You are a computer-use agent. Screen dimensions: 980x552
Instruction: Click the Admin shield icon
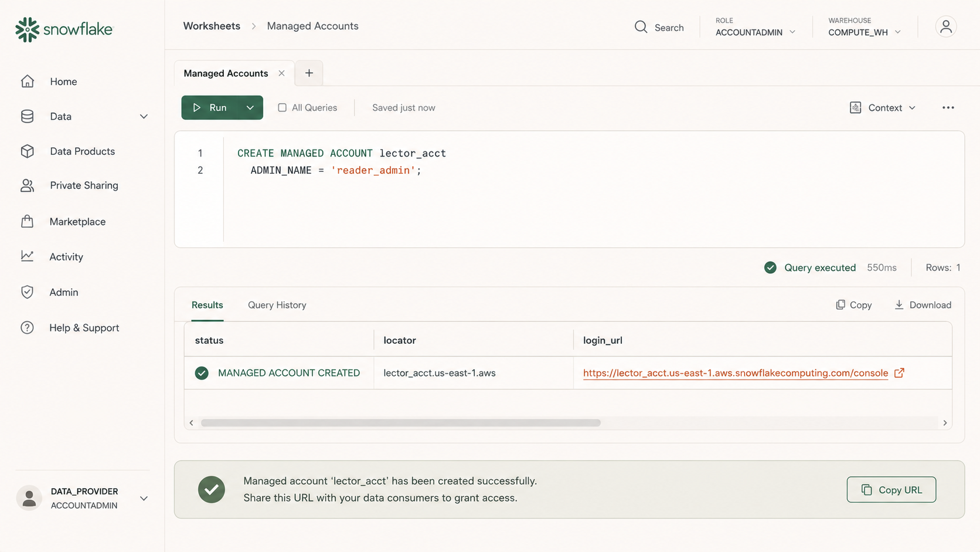click(28, 292)
